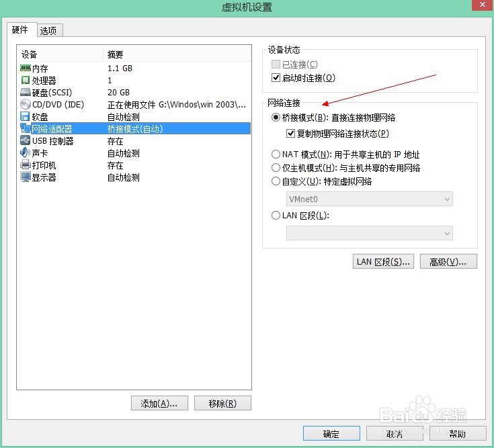This screenshot has height=448, width=494.
Task: Open 帮助 help button
Action: [x=458, y=434]
